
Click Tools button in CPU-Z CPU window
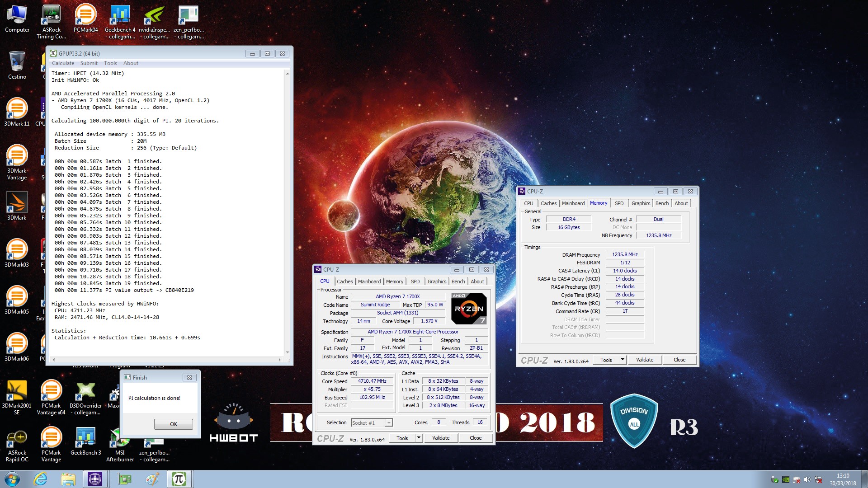[x=402, y=438]
